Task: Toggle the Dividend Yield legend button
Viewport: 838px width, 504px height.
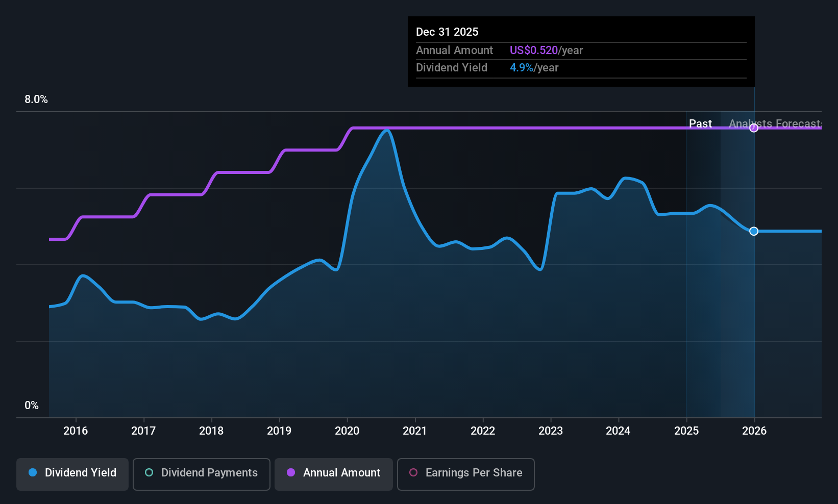Action: [x=72, y=474]
